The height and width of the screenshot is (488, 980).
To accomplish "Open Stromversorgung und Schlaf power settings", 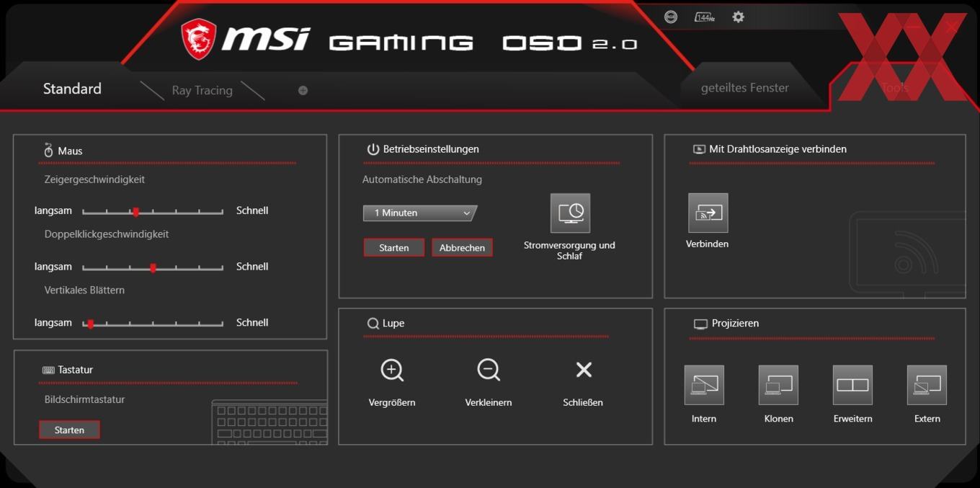I will (x=570, y=213).
